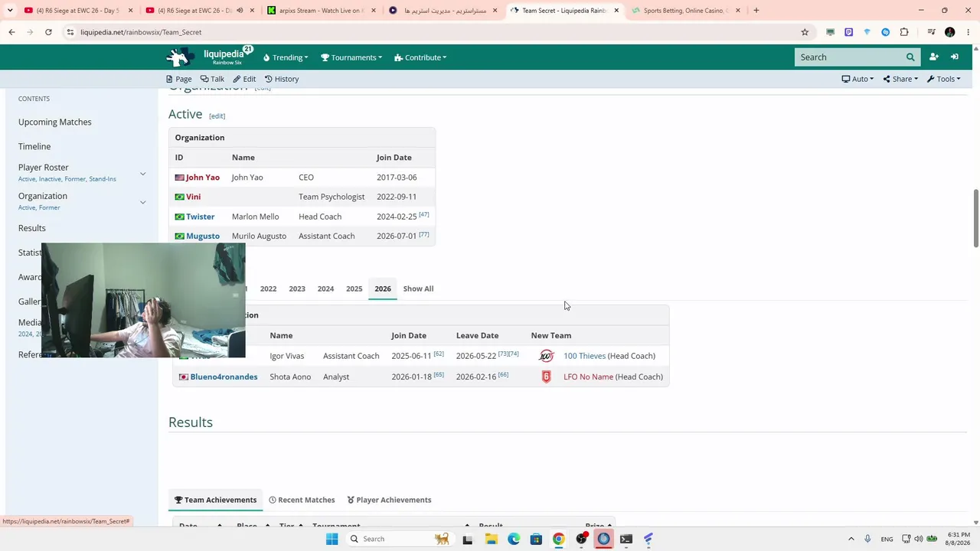Open the Tournaments dropdown menu

351,57
